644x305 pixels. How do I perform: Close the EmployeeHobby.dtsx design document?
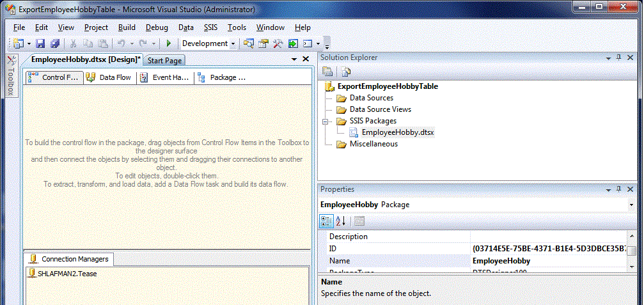[306, 59]
